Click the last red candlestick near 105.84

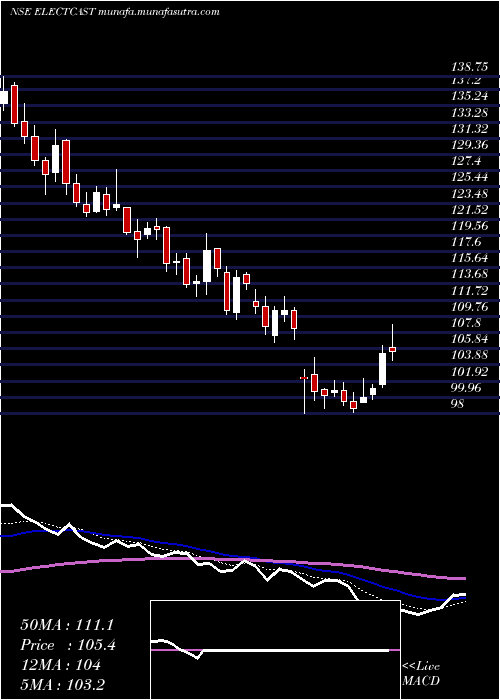393,349
